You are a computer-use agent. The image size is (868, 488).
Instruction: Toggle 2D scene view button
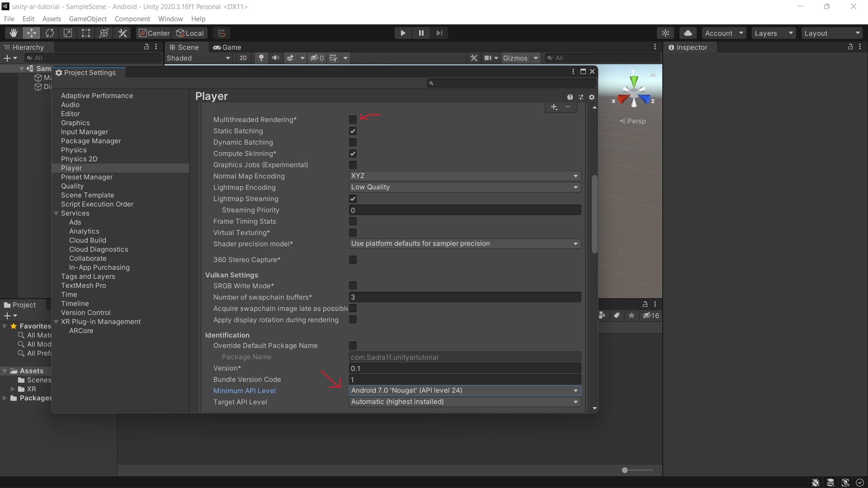click(x=243, y=58)
